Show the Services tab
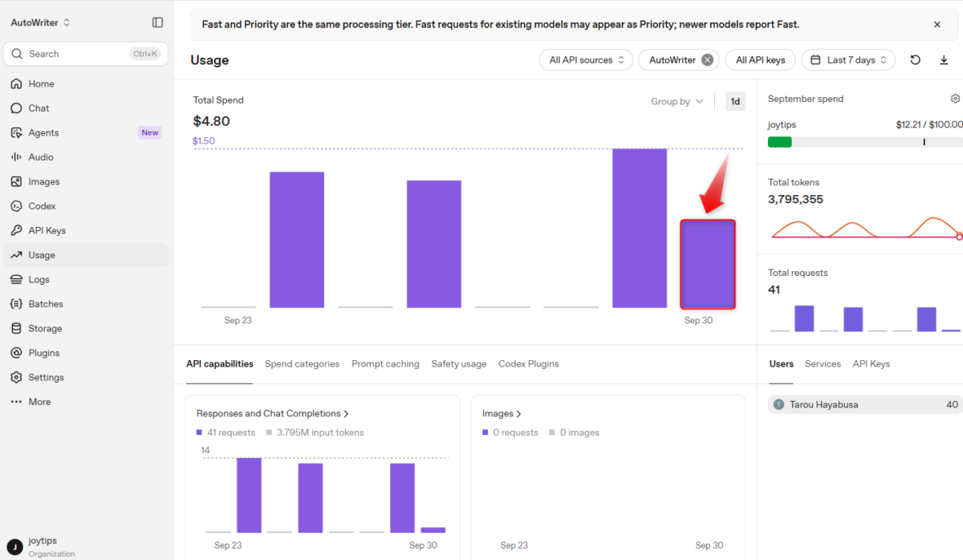This screenshot has width=963, height=560. tap(823, 364)
